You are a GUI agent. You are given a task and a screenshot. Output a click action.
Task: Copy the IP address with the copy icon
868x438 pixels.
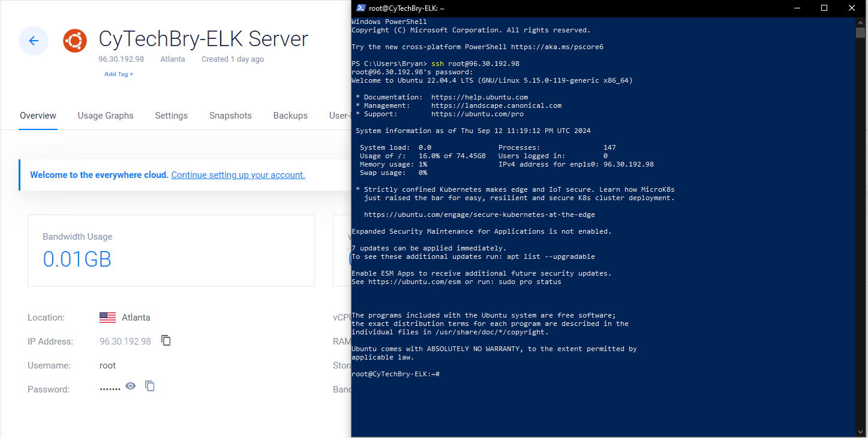(166, 340)
